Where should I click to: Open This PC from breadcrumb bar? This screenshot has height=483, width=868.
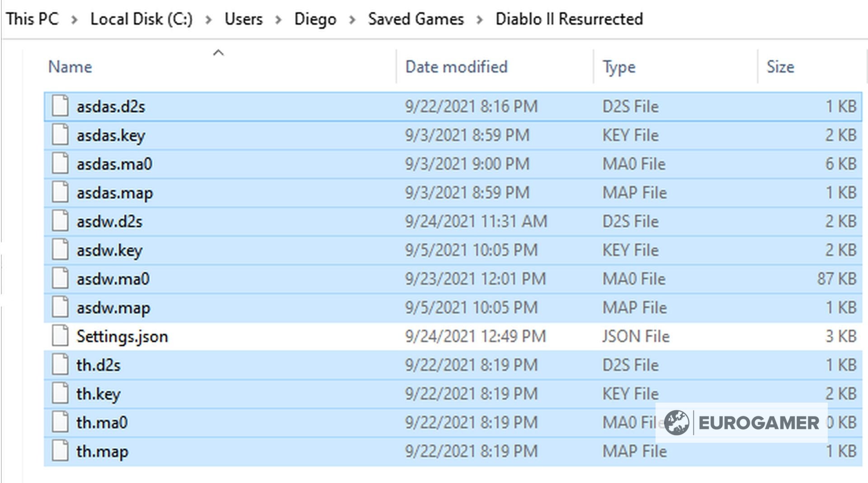(x=33, y=19)
